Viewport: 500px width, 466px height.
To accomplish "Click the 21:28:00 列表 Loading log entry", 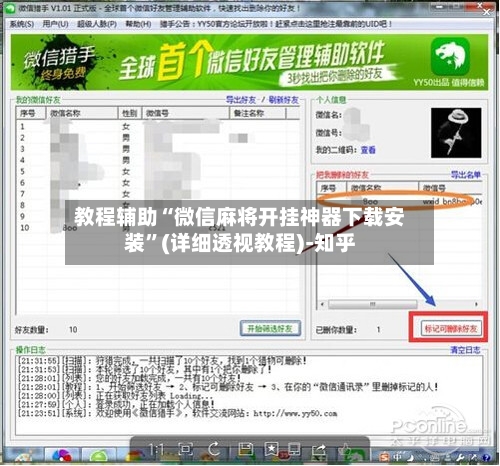I will [115, 396].
